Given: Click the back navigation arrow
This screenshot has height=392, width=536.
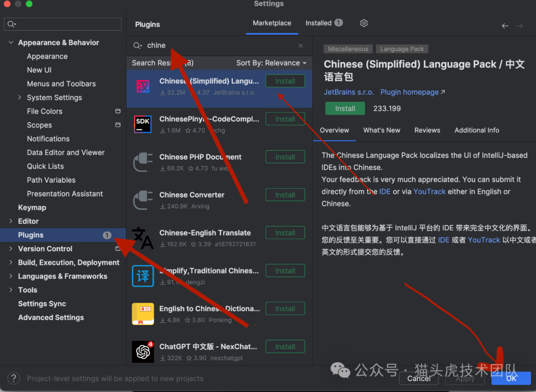Looking at the screenshot, I should [505, 26].
